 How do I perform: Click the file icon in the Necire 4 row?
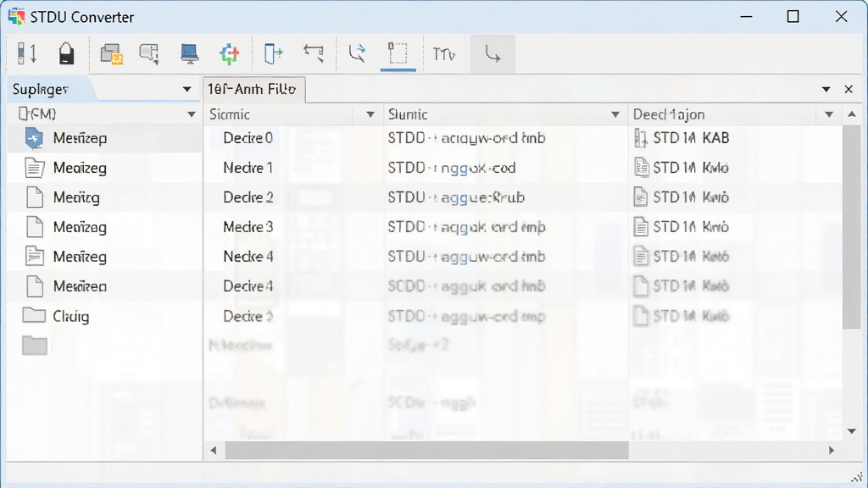point(641,256)
